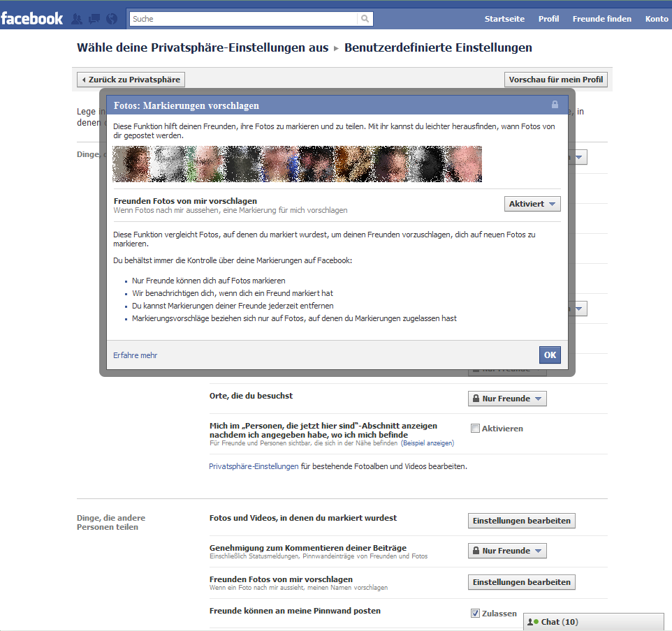Click the Facebook logo

(x=31, y=18)
